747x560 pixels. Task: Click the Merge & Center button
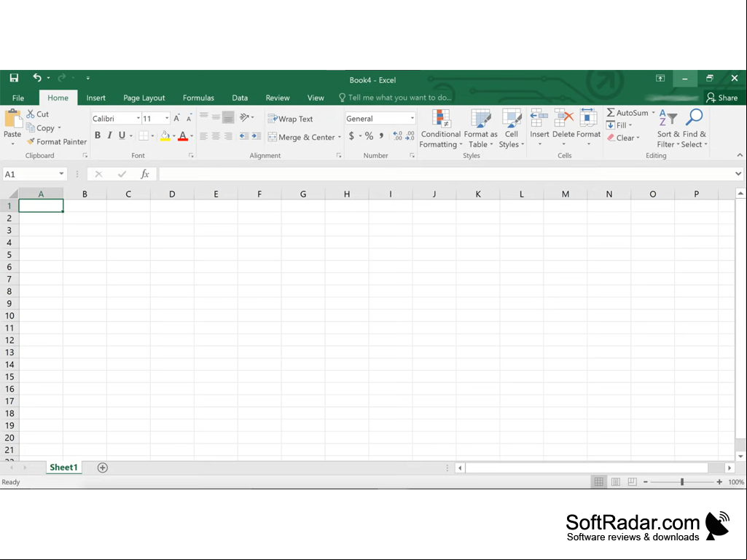(x=302, y=137)
